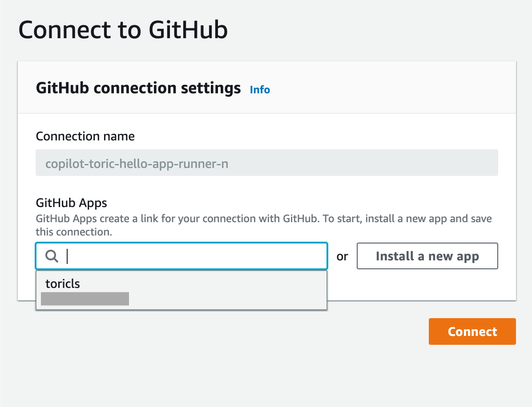Click the 'Connection name' label
This screenshot has width=532, height=407.
point(85,136)
